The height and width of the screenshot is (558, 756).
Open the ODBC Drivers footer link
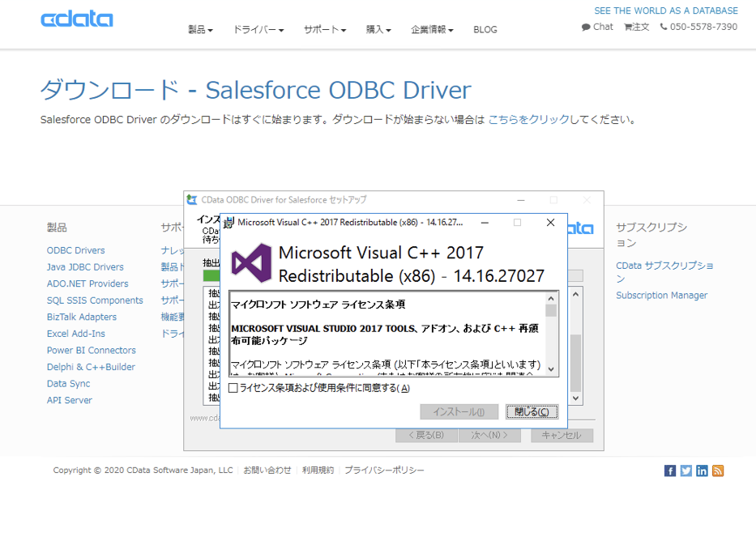(75, 250)
